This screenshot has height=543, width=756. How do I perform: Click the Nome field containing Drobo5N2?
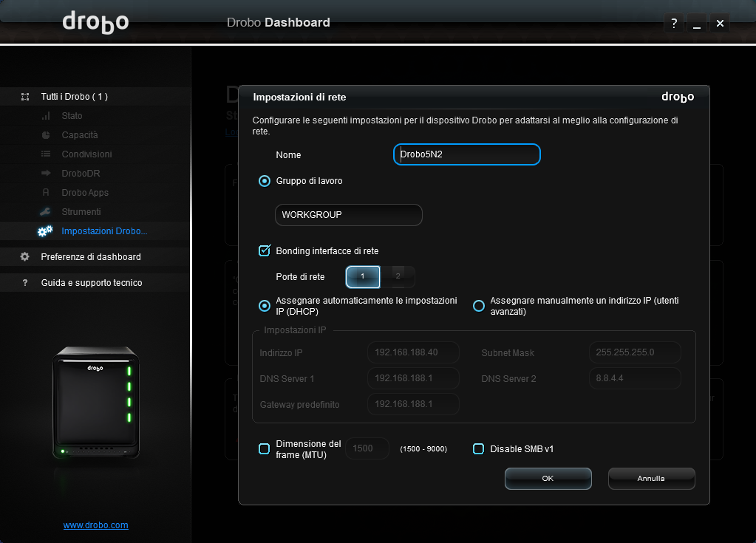[466, 154]
